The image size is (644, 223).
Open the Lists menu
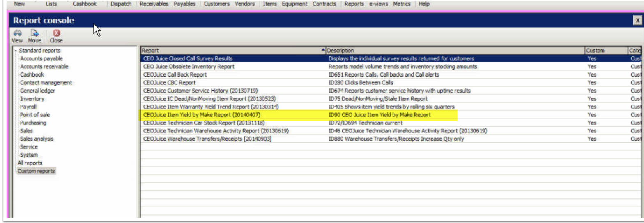coord(51,4)
